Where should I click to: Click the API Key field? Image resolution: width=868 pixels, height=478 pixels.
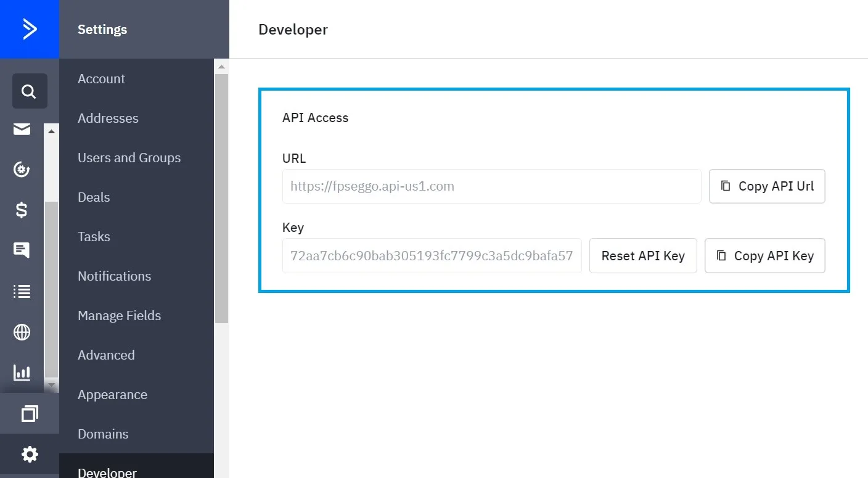pos(432,255)
